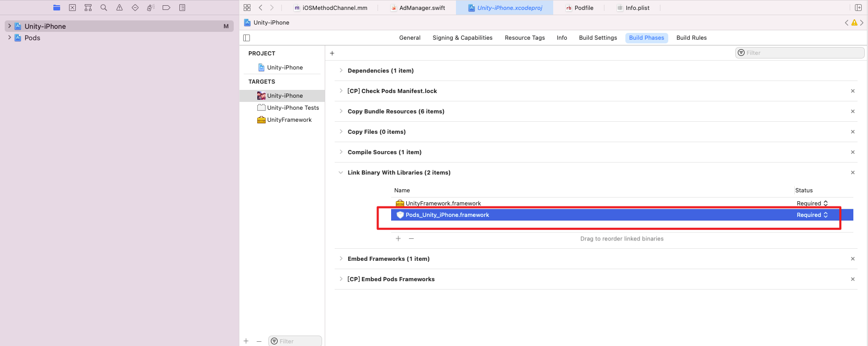Open the Test navigator diamond icon
Image resolution: width=868 pixels, height=346 pixels.
(135, 8)
